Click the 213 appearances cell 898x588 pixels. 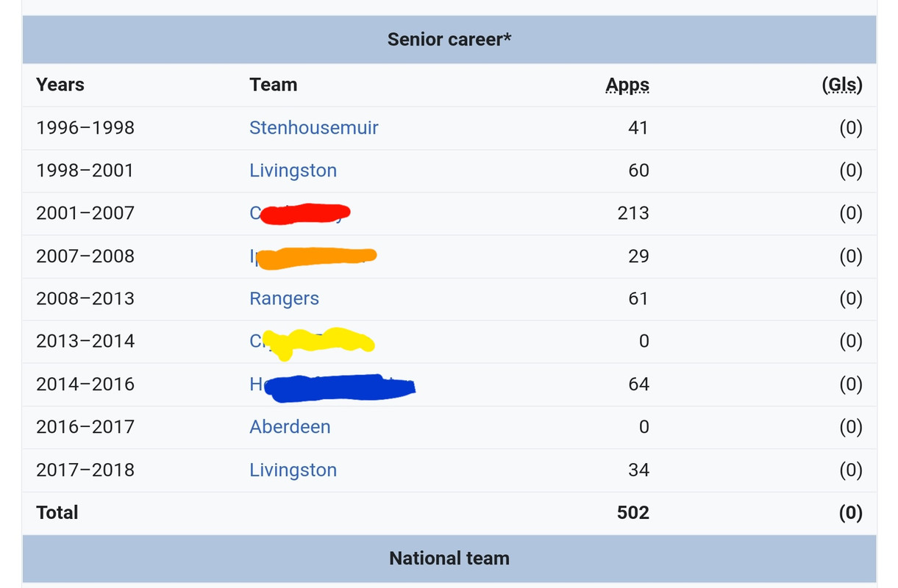coord(633,213)
